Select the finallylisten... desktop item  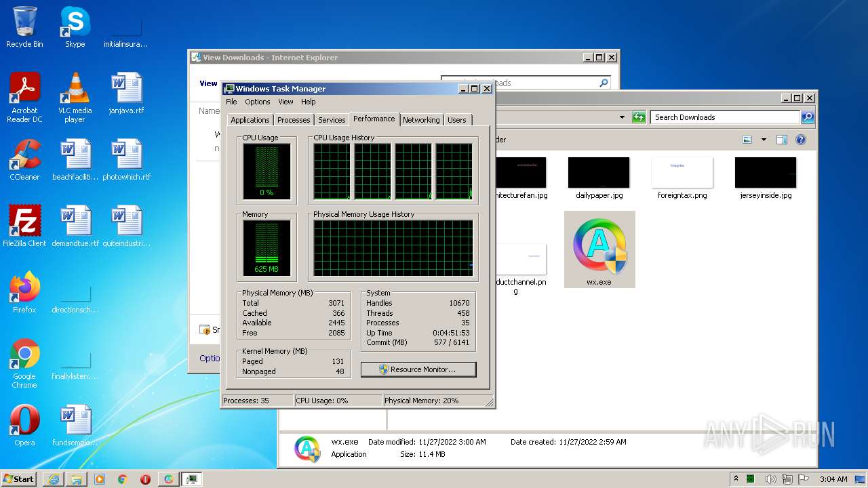coord(75,363)
